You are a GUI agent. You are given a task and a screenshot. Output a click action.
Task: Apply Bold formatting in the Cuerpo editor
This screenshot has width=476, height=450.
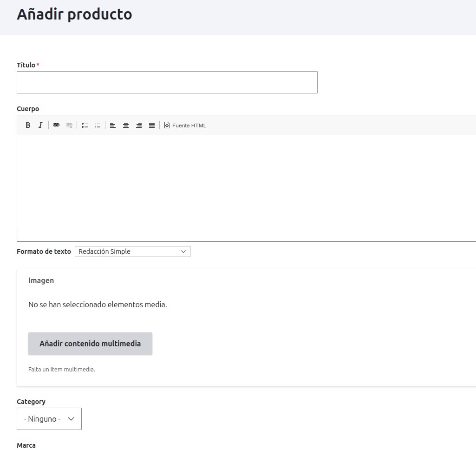click(28, 125)
